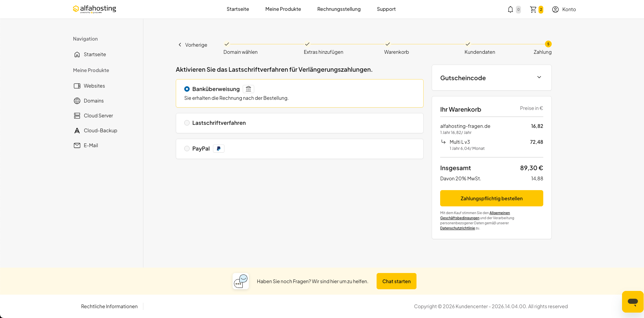Click Multi L v3 cart item

(x=460, y=142)
